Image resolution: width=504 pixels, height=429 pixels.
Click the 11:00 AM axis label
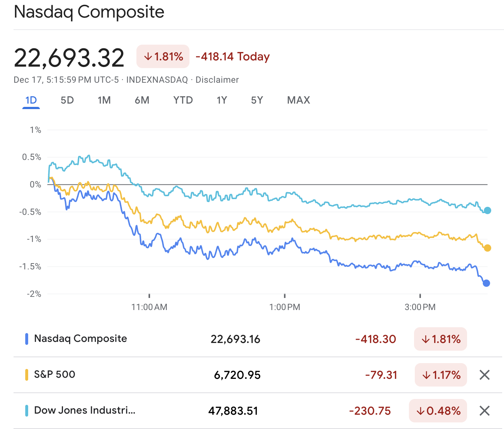pos(150,307)
